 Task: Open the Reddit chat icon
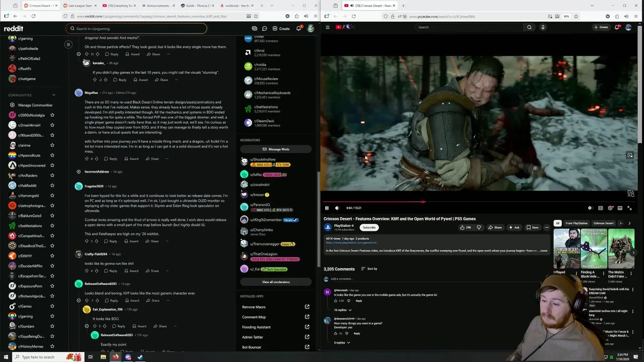264,29
